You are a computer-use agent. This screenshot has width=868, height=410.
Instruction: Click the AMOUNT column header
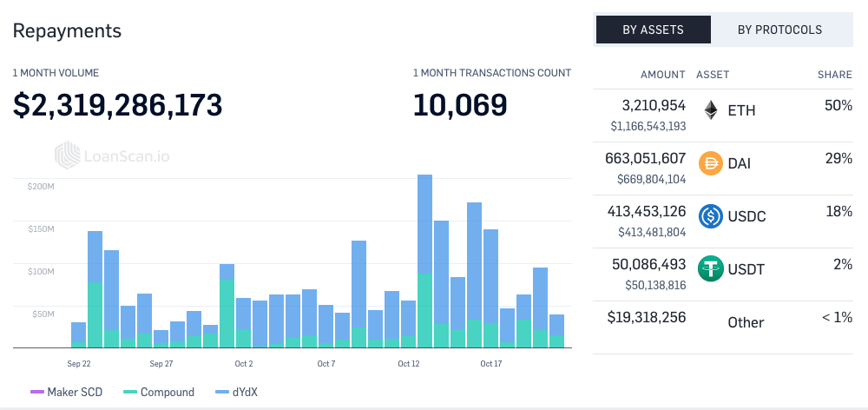point(662,75)
